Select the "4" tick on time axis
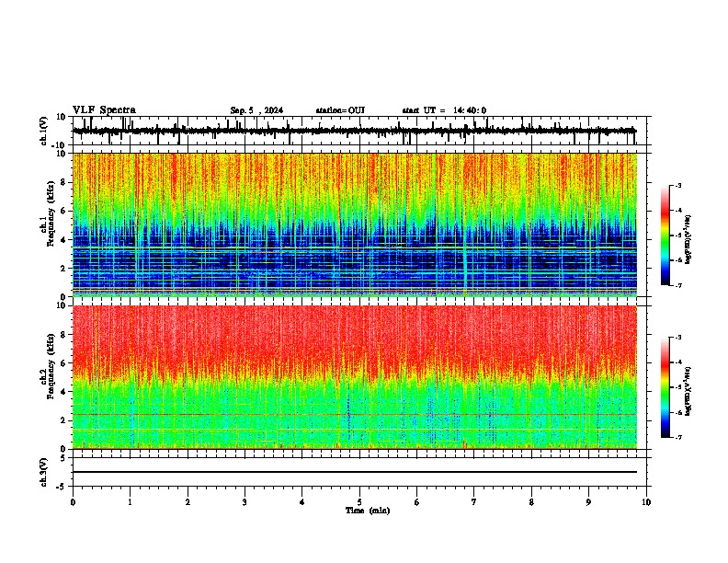This screenshot has height=563, width=728. coord(302,502)
